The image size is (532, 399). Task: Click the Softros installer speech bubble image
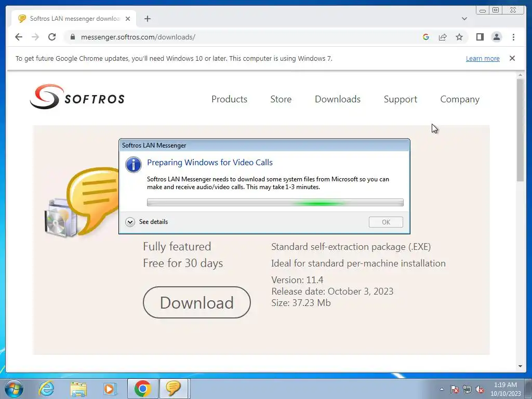82,202
